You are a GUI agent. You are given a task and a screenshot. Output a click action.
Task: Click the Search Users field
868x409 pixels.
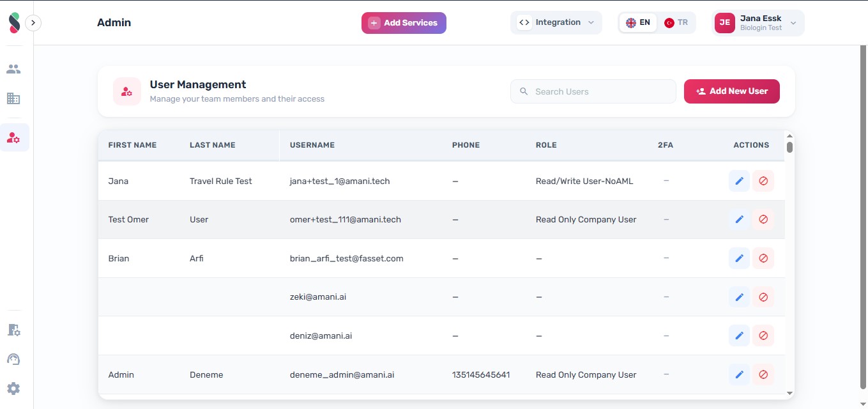593,91
